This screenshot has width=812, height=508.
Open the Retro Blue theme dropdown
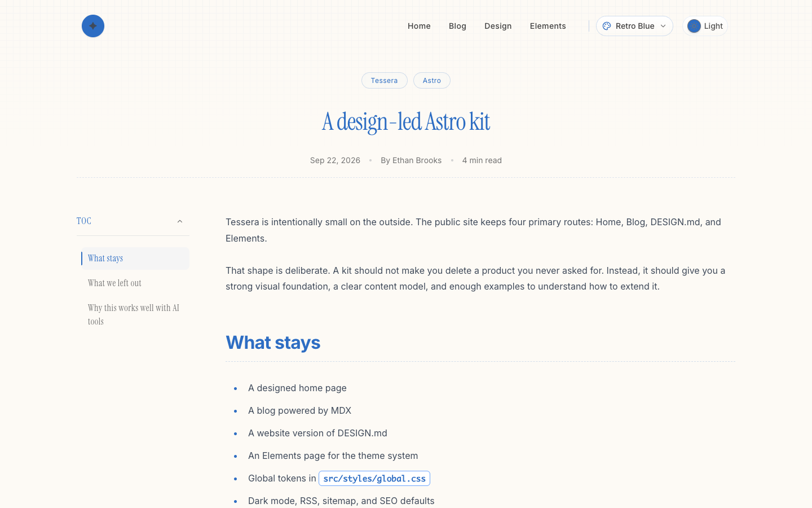(634, 26)
